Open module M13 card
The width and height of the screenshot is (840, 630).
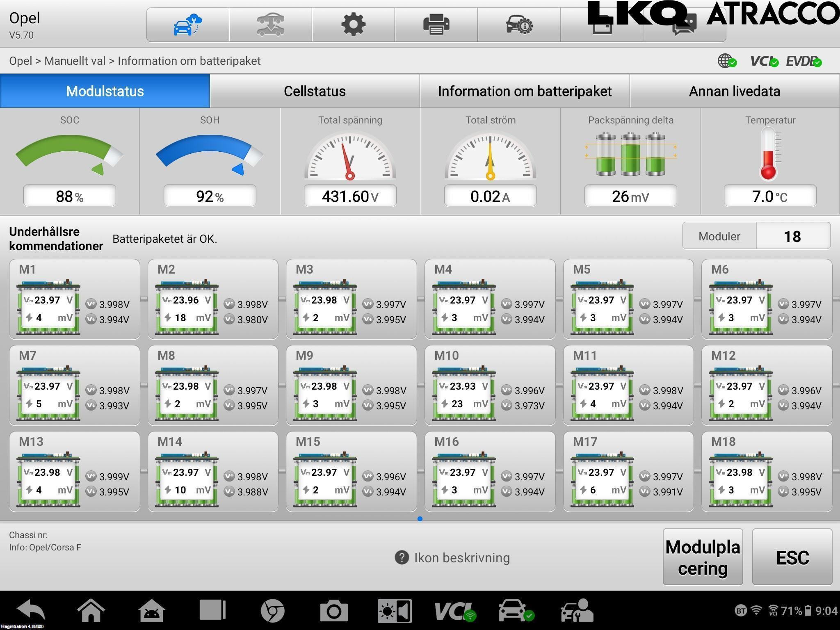coord(74,471)
